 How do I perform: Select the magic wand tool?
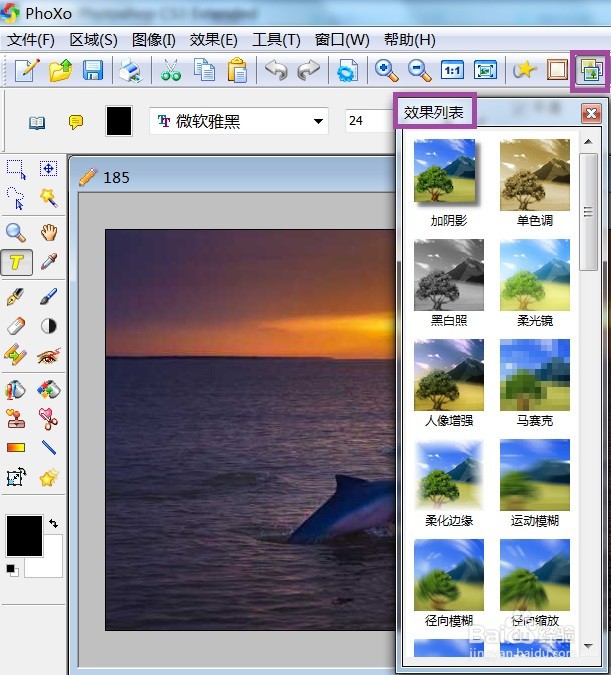point(49,198)
